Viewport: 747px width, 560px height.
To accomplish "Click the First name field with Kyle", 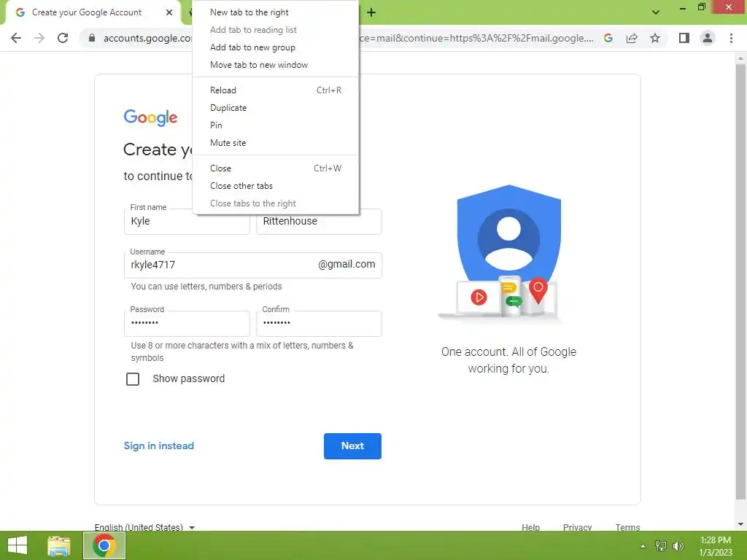I will point(187,222).
